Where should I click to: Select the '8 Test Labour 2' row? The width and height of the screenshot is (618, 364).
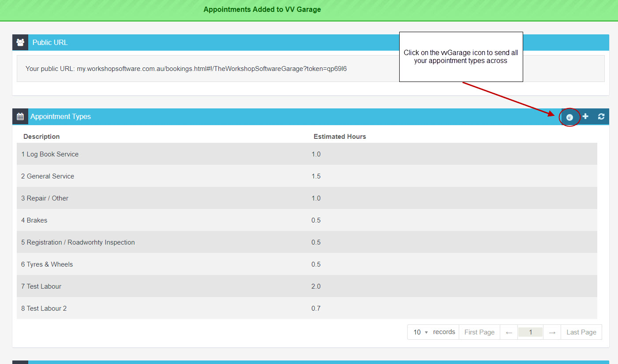[x=307, y=308]
